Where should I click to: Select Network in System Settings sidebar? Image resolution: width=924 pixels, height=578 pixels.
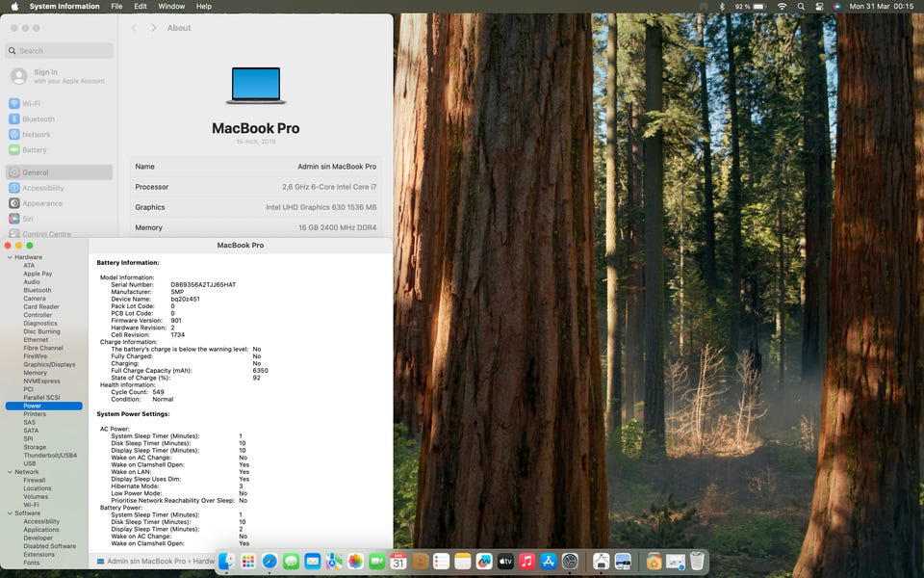coord(59,135)
